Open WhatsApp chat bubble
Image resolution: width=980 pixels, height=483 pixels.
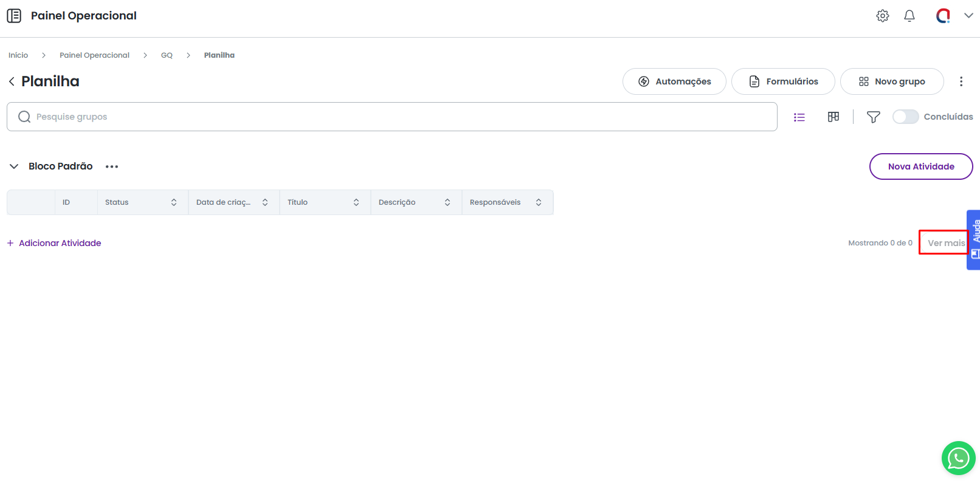(x=958, y=458)
